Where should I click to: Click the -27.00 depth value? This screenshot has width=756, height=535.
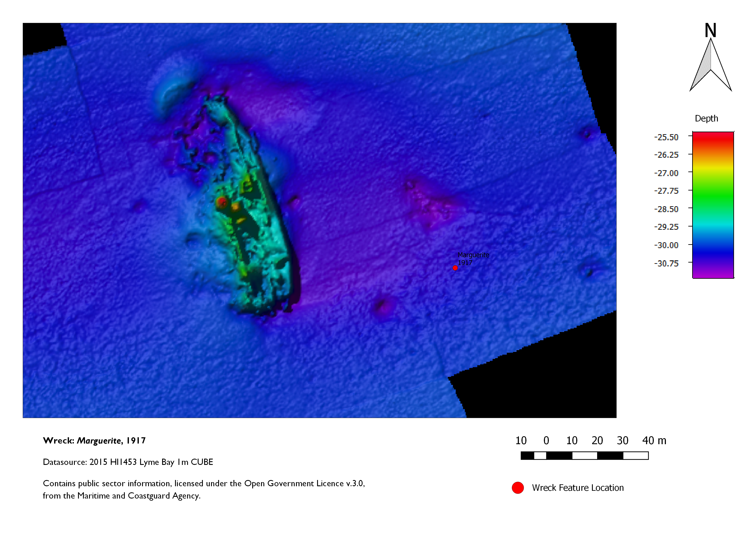(x=666, y=173)
